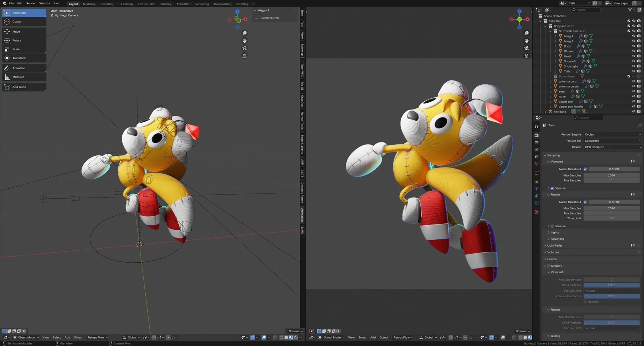Open Viewport sampling presets list icon

click(633, 162)
